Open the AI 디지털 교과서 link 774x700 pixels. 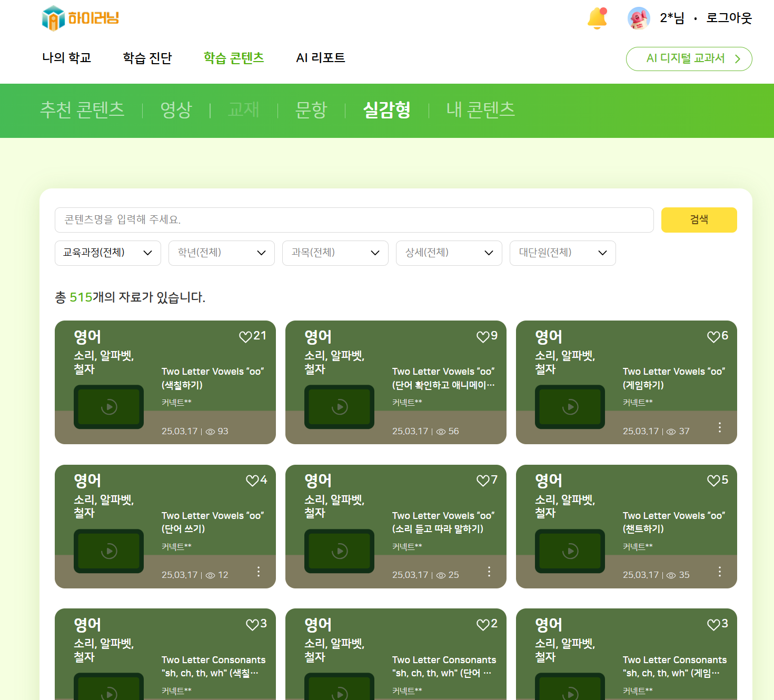[x=689, y=58]
